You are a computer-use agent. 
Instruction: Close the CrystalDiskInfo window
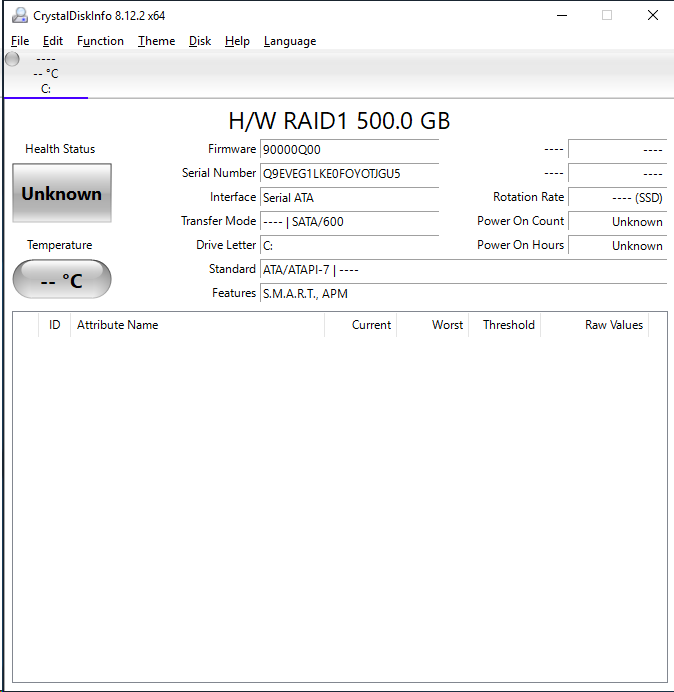pos(653,15)
